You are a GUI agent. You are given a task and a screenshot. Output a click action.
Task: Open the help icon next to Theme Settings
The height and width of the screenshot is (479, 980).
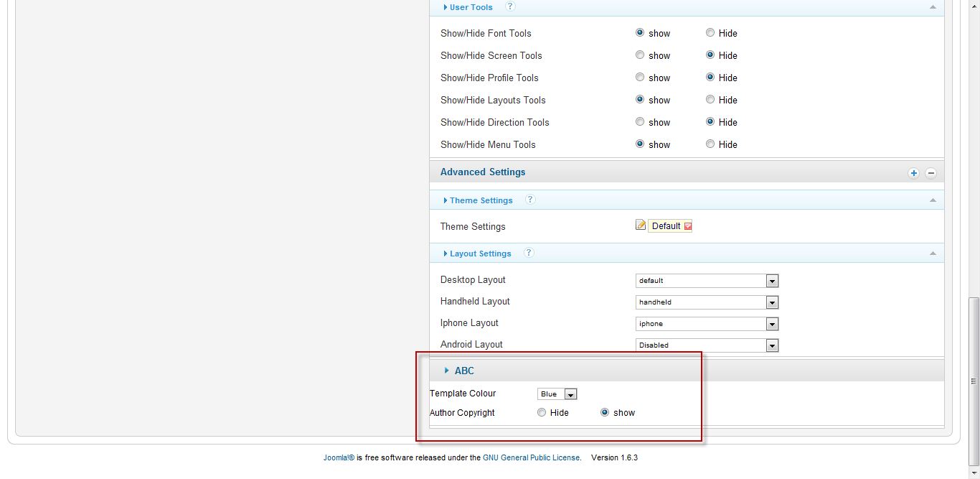click(x=529, y=199)
